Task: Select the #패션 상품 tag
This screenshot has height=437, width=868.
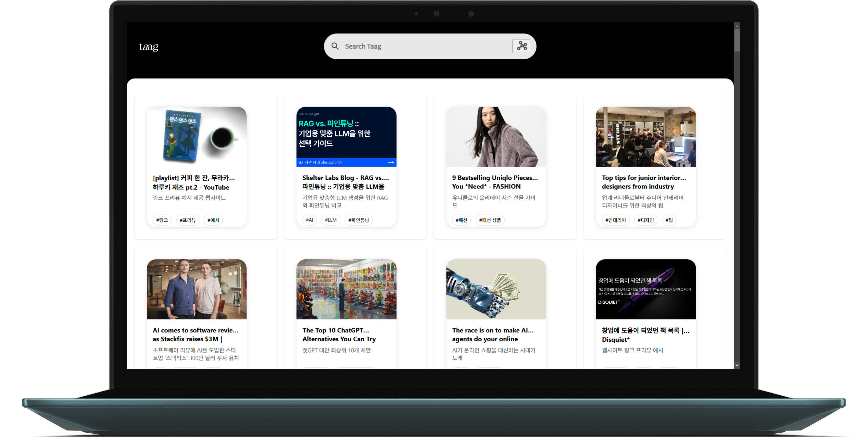Action: click(x=490, y=220)
